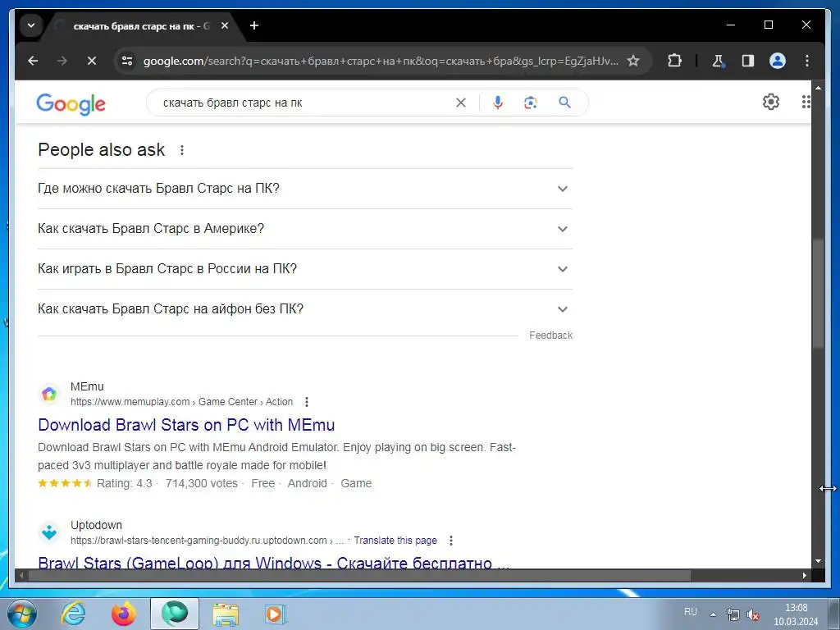Open media player from taskbar
Screen dimensions: 840x630
click(276, 614)
